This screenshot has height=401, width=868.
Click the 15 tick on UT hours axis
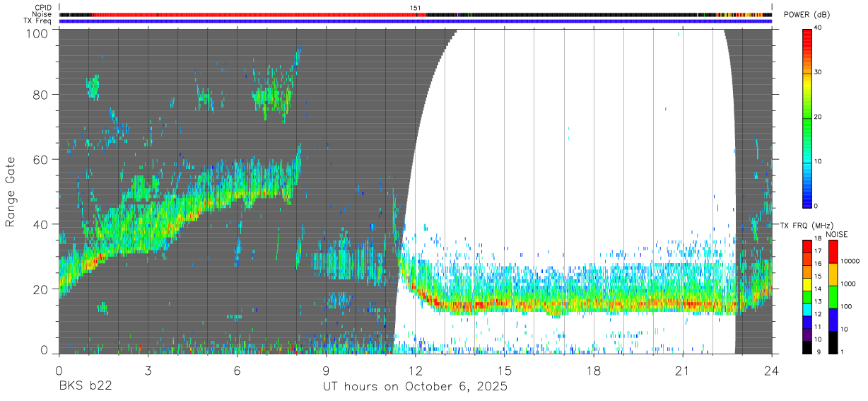click(505, 370)
